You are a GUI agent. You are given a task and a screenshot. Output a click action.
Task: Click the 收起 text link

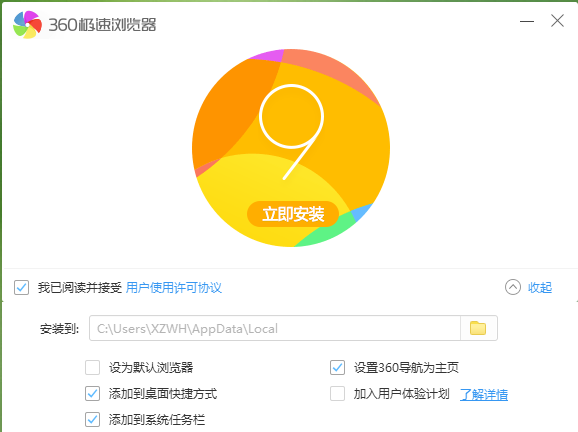[x=540, y=288]
